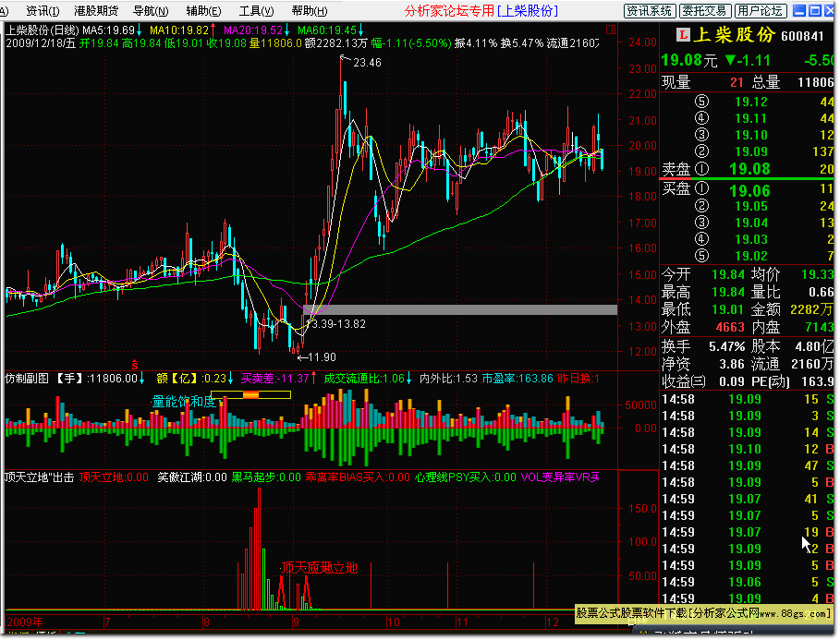This screenshot has width=840, height=640.
Task: Select the MA20:19.52 indicator label
Action: (x=253, y=30)
